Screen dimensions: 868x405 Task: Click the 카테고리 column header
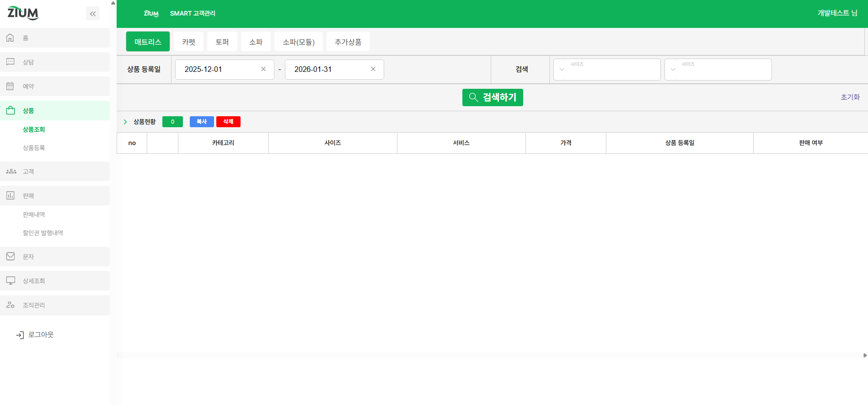pos(223,143)
